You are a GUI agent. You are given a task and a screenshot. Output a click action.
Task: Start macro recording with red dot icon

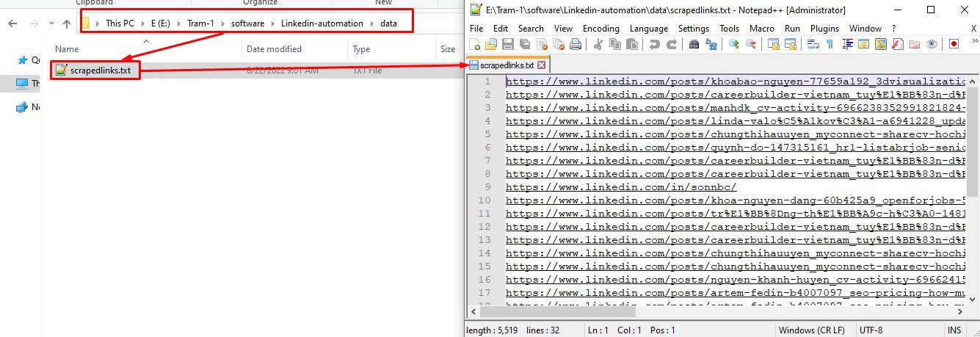954,44
